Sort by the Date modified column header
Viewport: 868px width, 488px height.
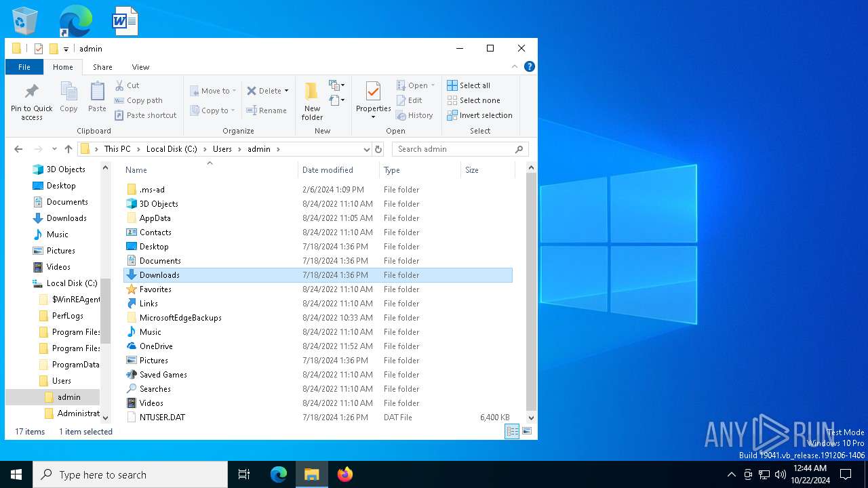tap(338, 170)
